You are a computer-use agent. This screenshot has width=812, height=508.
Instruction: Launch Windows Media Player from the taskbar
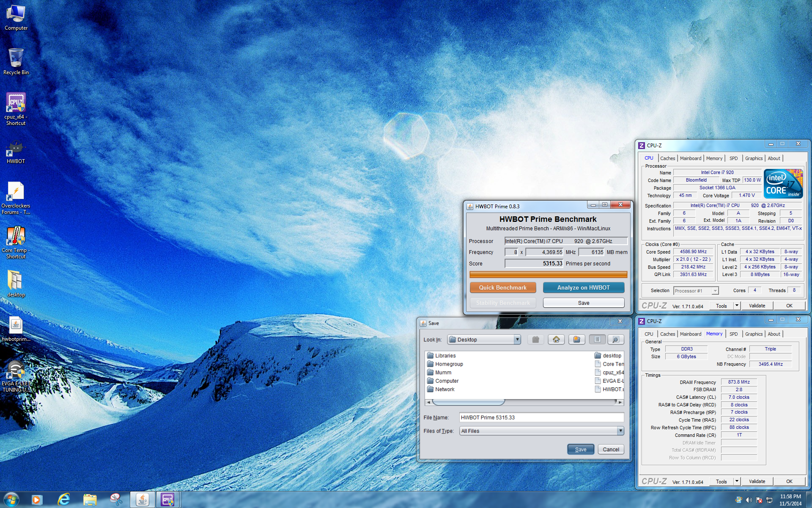click(37, 500)
